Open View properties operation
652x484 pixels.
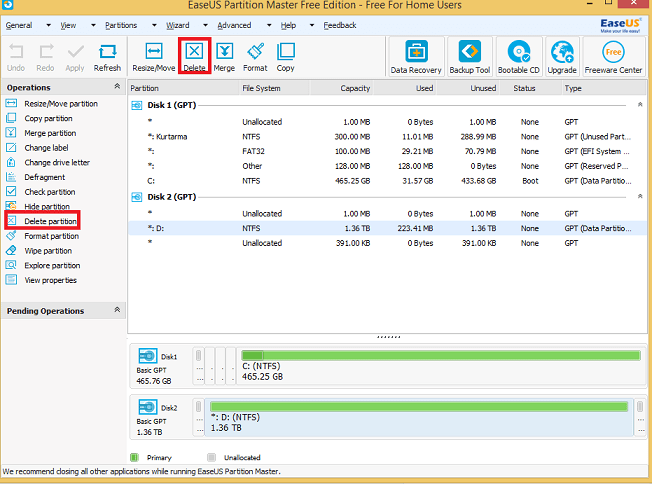42,280
